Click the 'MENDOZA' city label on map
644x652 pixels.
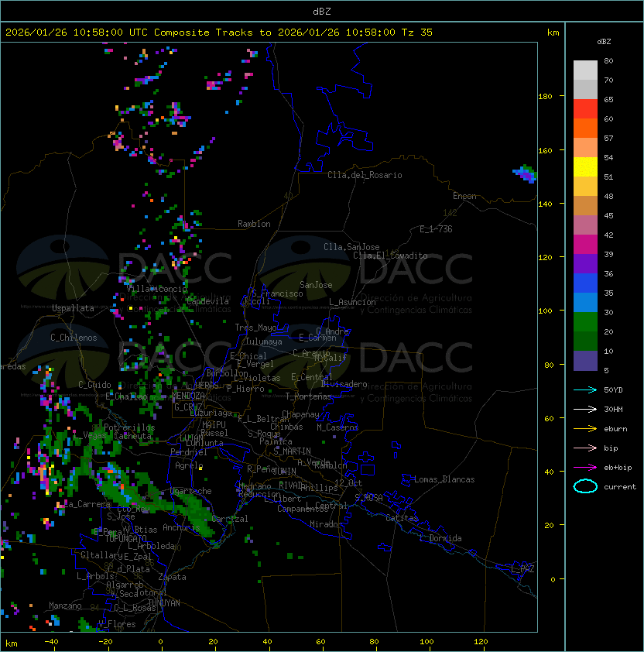[x=188, y=396]
